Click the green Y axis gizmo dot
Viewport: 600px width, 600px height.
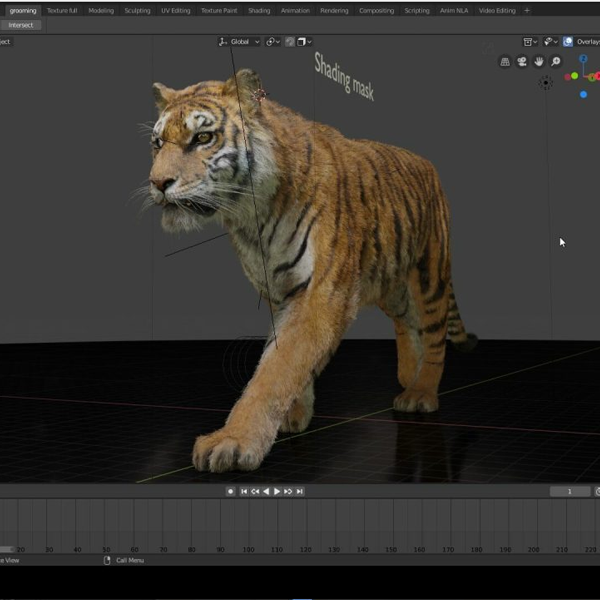pyautogui.click(x=574, y=76)
